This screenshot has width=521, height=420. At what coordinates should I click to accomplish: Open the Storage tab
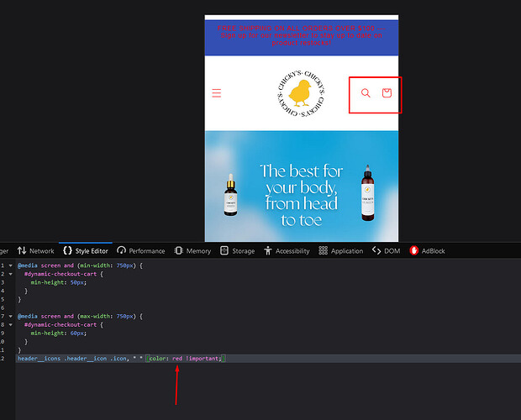click(x=238, y=251)
